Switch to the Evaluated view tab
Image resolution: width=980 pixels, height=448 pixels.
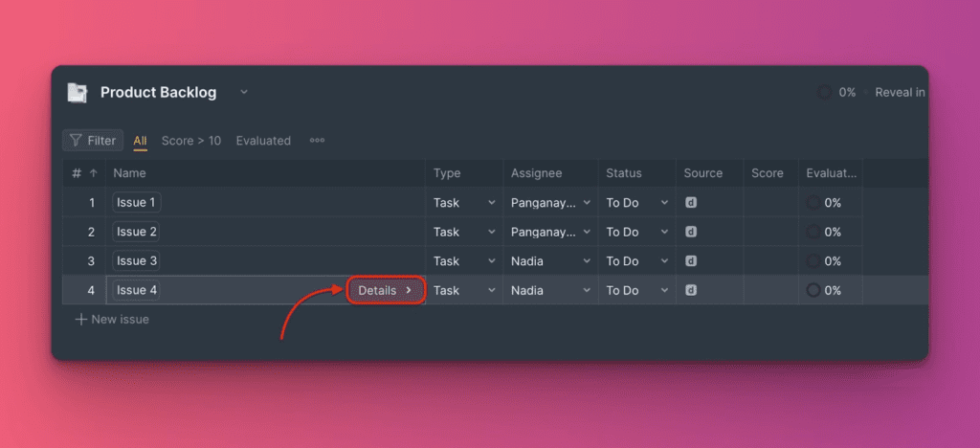pyautogui.click(x=263, y=141)
